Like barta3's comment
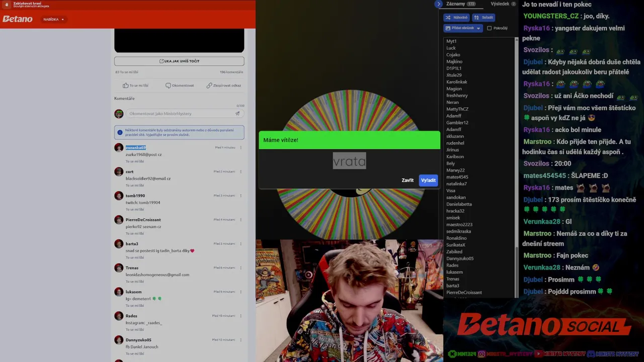 135,257
